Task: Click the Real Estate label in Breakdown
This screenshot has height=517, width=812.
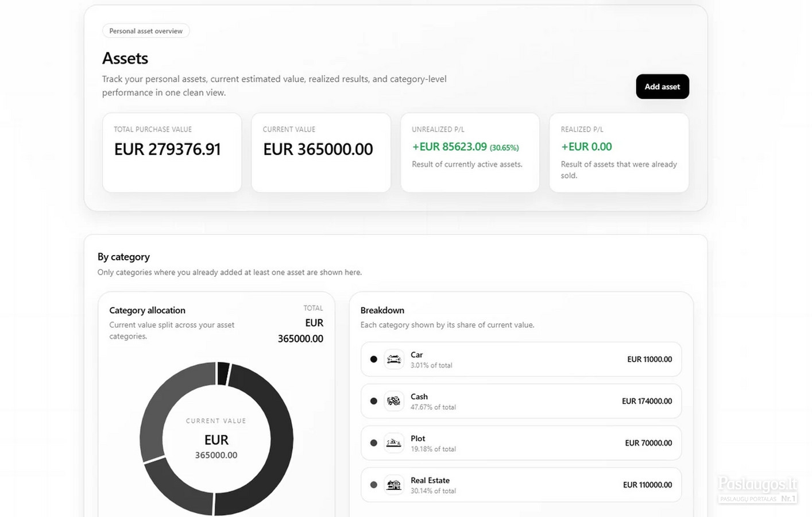Action: (430, 481)
